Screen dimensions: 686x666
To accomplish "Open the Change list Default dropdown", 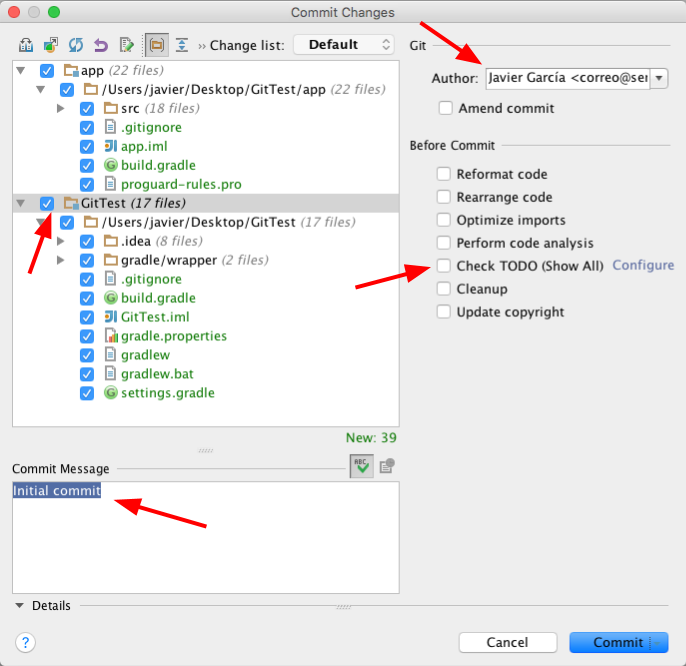I will (344, 45).
